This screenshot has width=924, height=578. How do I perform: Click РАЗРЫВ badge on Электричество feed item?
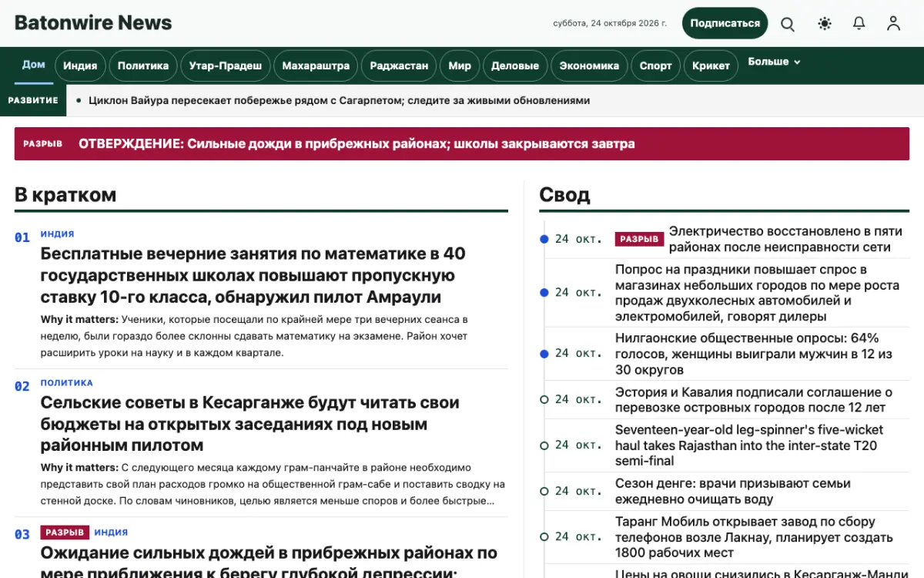pos(640,239)
